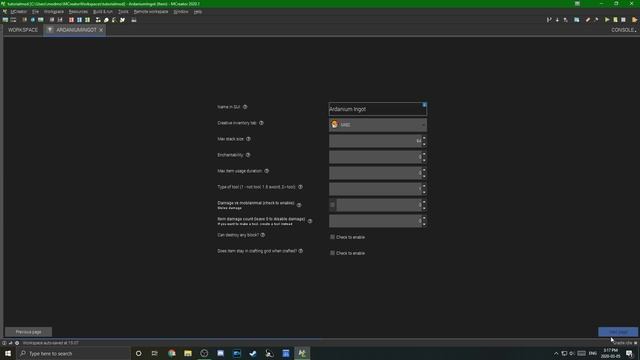
Task: Click the Windows search box
Action: (x=73, y=353)
